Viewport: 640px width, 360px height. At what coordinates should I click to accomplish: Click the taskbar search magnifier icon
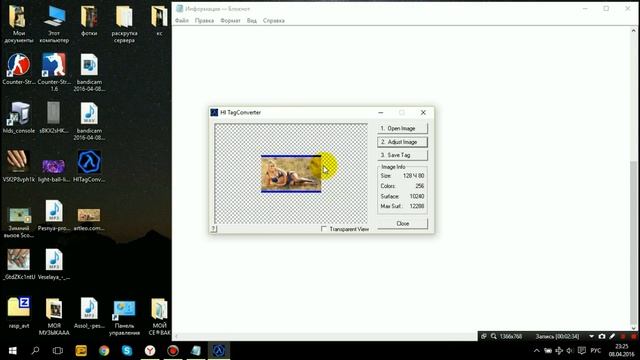click(x=35, y=351)
